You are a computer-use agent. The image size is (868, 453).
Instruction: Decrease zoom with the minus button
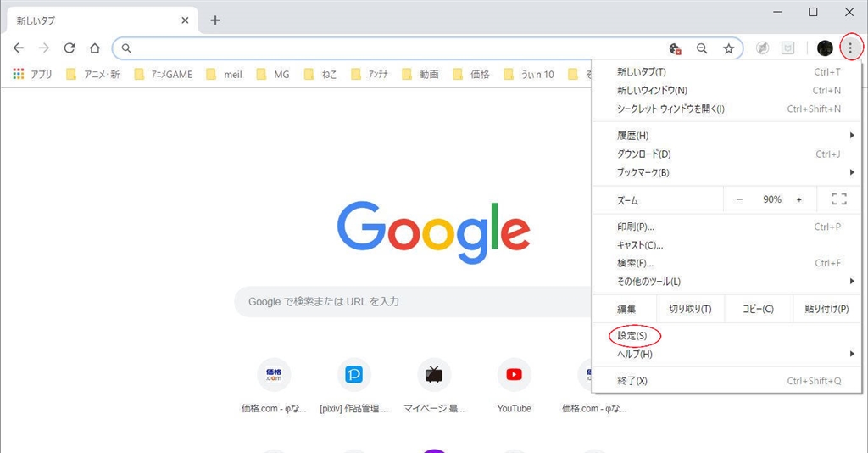pyautogui.click(x=739, y=199)
